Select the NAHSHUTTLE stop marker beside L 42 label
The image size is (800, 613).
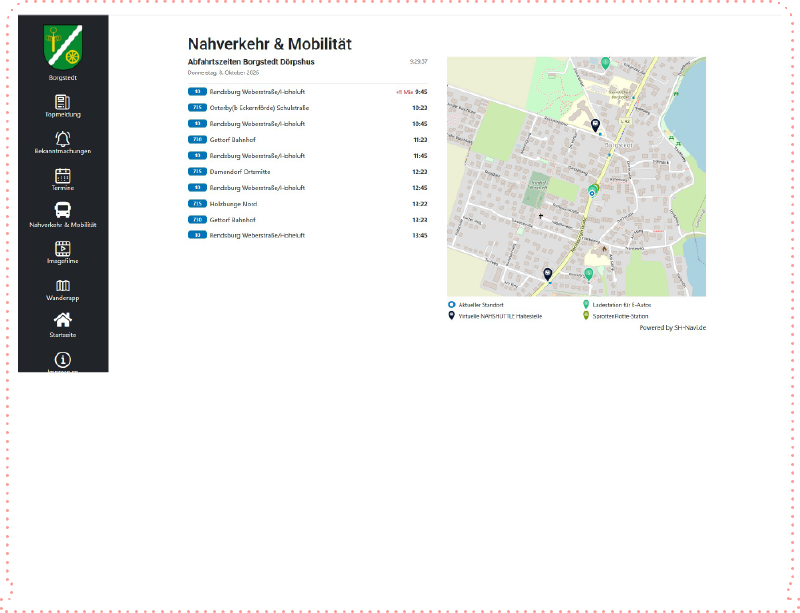pyautogui.click(x=595, y=125)
